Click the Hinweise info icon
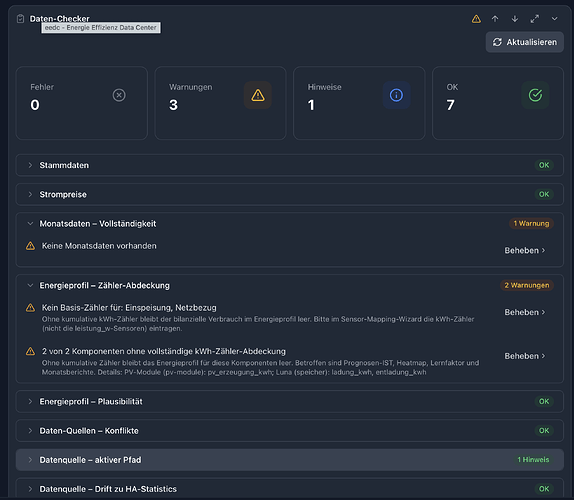 (396, 95)
